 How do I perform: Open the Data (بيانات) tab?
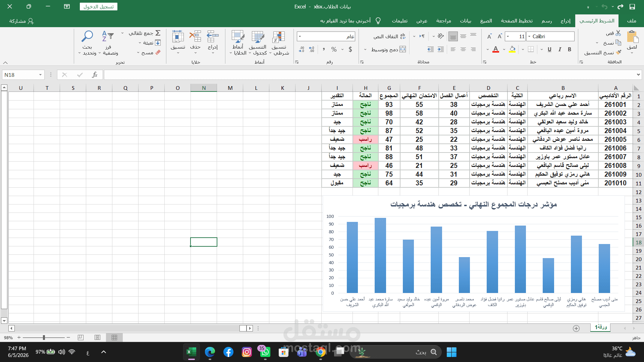click(466, 21)
